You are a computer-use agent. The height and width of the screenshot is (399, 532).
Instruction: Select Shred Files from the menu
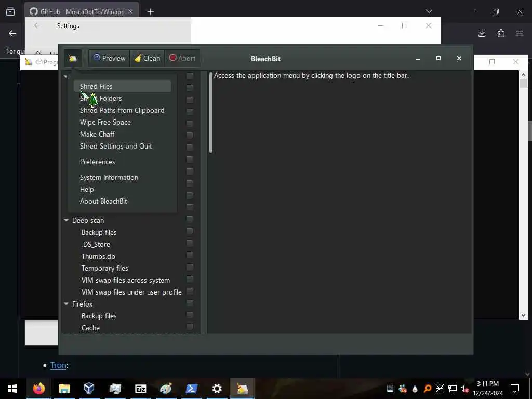pos(122,86)
